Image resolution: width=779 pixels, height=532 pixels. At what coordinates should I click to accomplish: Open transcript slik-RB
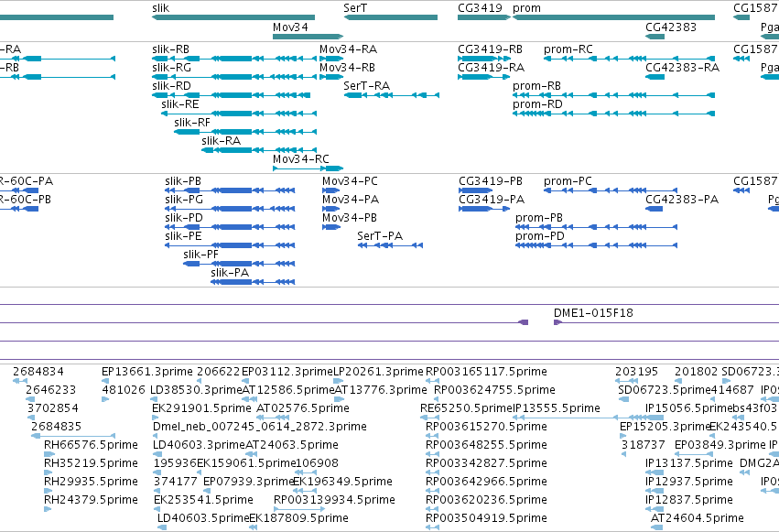170,49
